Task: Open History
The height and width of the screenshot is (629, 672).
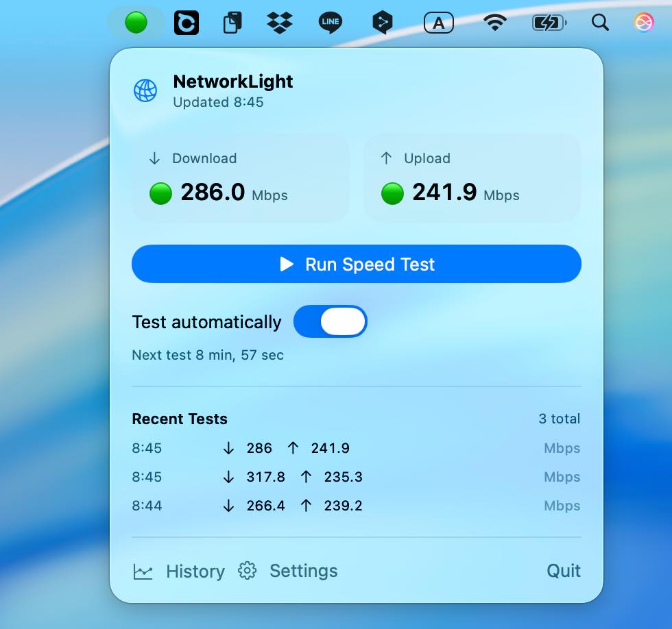Action: pos(195,571)
